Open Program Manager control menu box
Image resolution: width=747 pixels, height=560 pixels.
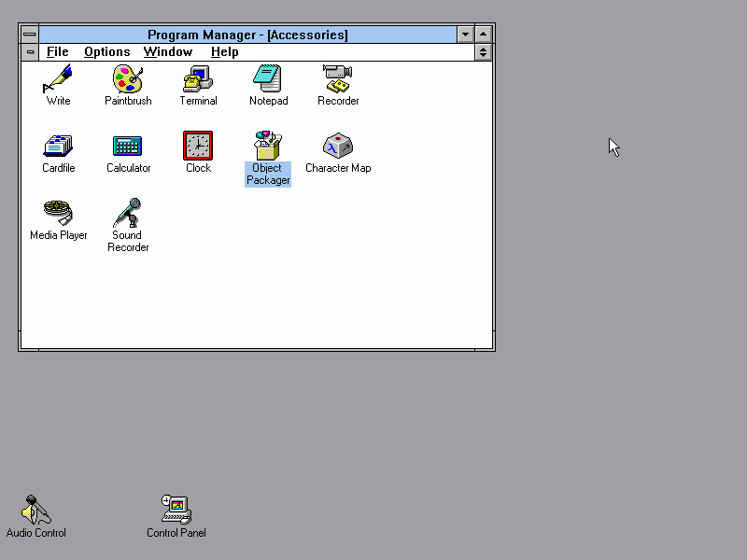pyautogui.click(x=30, y=35)
